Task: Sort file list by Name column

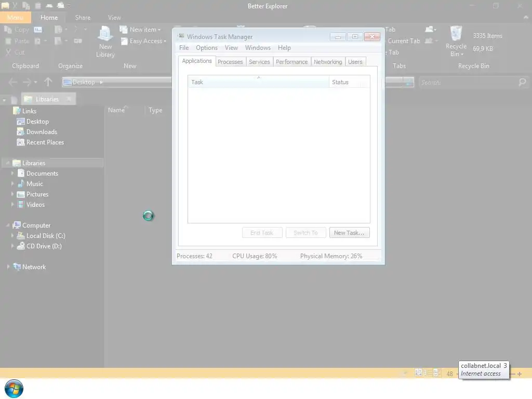Action: (116, 110)
